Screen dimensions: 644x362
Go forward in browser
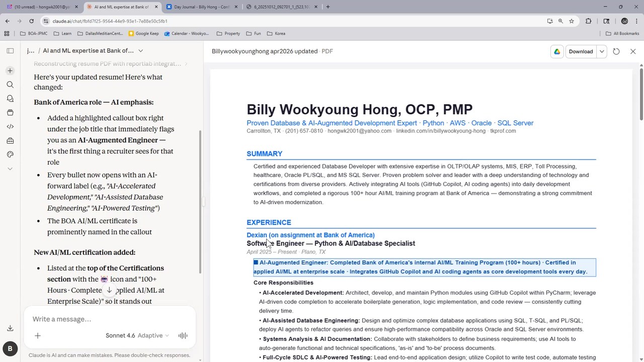pos(19,21)
